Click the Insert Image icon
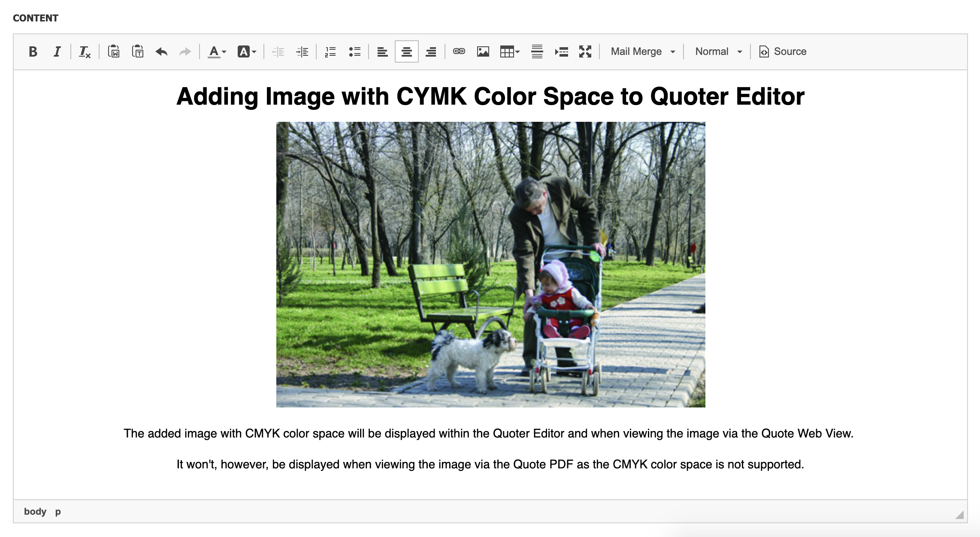This screenshot has height=537, width=980. (483, 52)
